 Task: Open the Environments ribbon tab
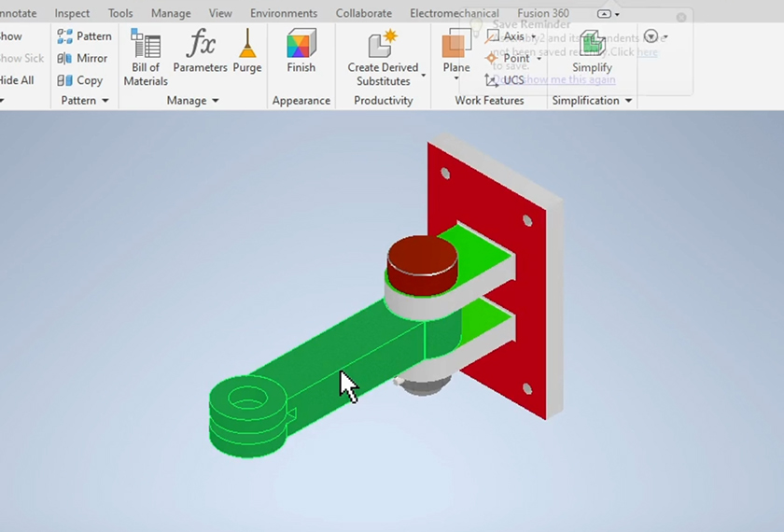tap(284, 14)
